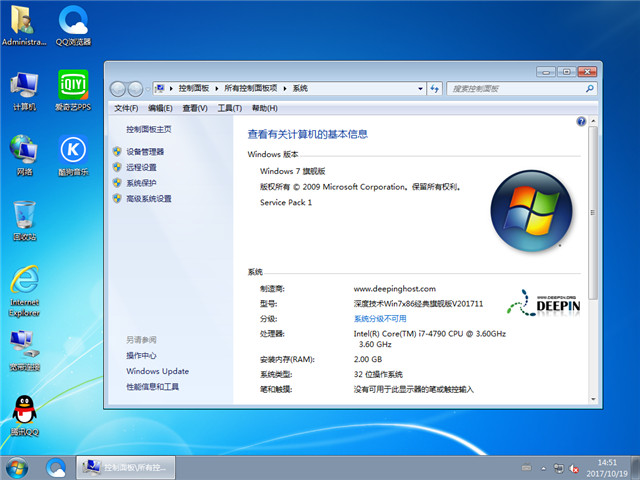The image size is (640, 480).
Task: Open 远程设置 from sidebar
Action: [x=141, y=167]
